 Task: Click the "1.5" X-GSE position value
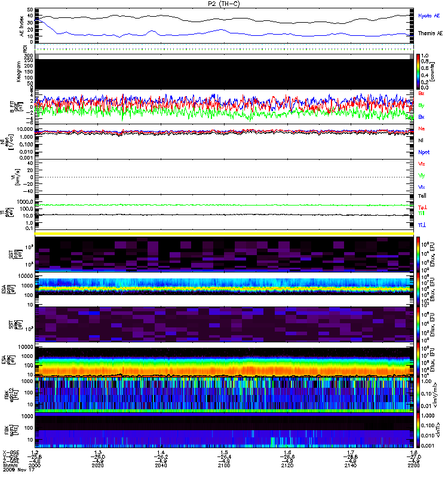click(x=224, y=452)
